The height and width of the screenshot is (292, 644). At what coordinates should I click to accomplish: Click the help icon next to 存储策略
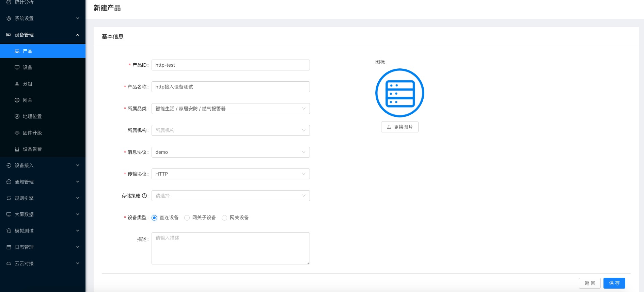(144, 196)
